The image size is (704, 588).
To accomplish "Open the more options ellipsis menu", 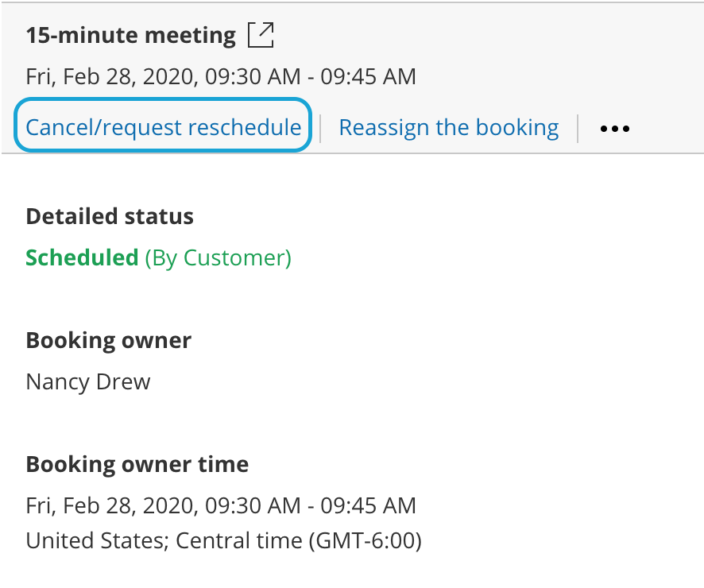I will [614, 128].
